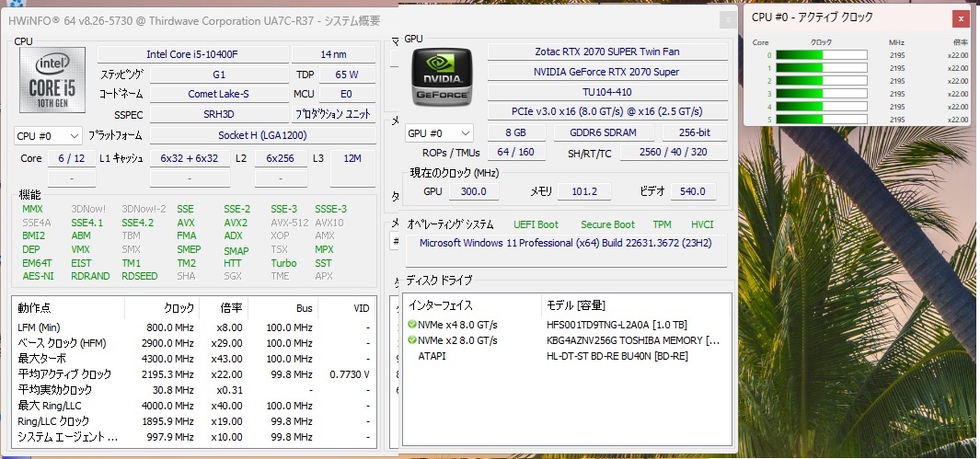Click the 2560 / 40 / 320 shader value

[674, 152]
